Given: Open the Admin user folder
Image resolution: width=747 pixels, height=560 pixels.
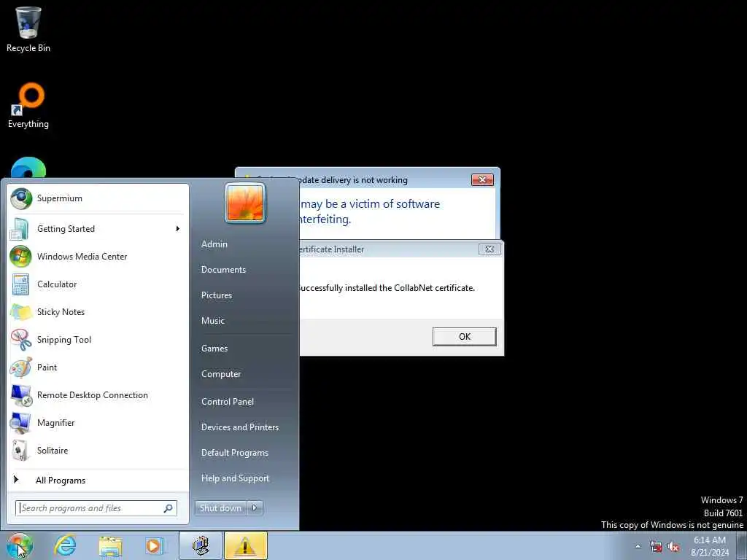Looking at the screenshot, I should click(x=214, y=244).
